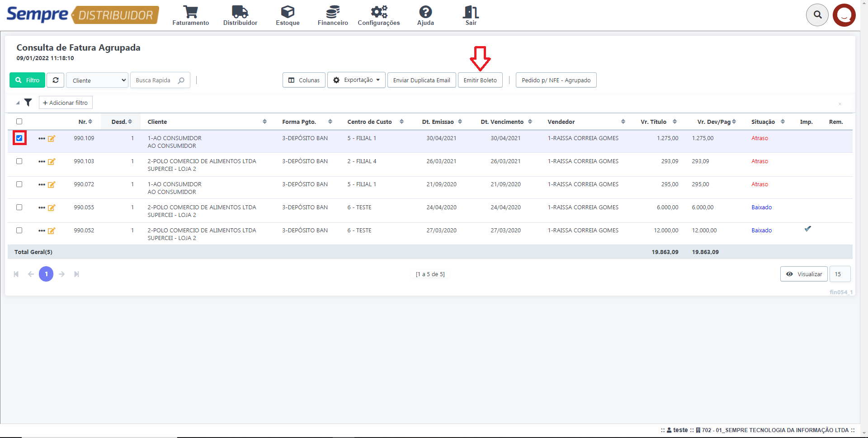Uncheck the checkbox for invoice 990.109
868x438 pixels.
pyautogui.click(x=19, y=138)
